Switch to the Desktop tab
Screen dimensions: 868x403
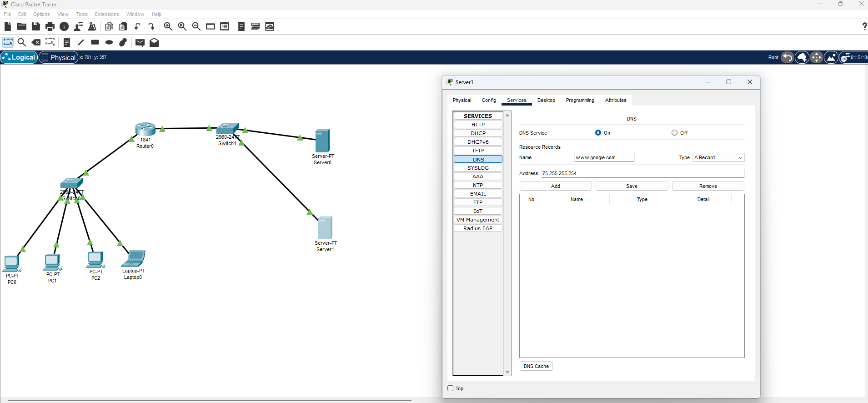[546, 100]
